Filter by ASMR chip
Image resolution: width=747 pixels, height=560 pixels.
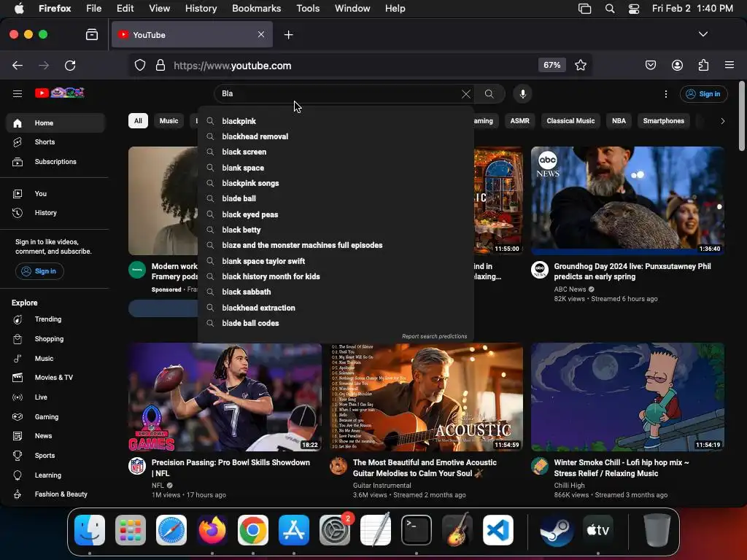519,121
